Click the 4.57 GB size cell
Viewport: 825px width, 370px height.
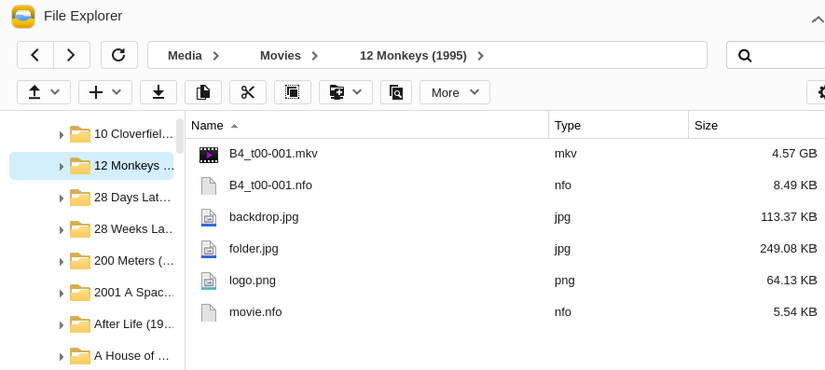coord(794,154)
